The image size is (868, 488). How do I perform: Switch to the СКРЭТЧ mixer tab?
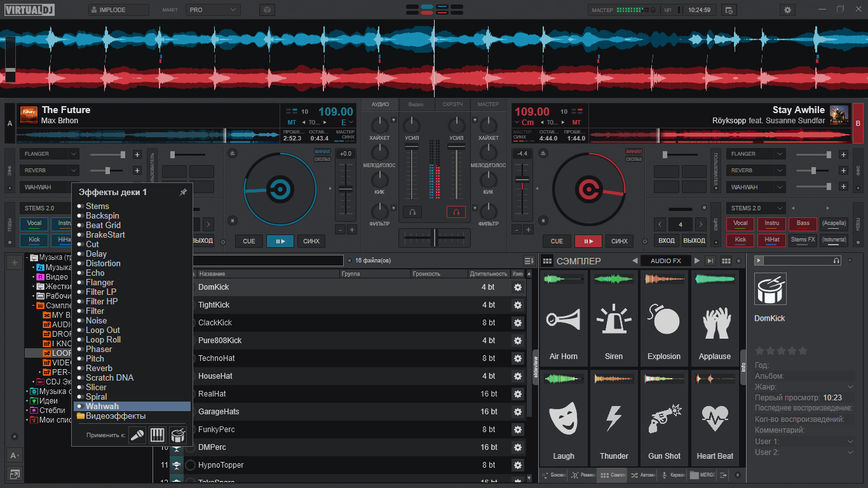(x=452, y=104)
